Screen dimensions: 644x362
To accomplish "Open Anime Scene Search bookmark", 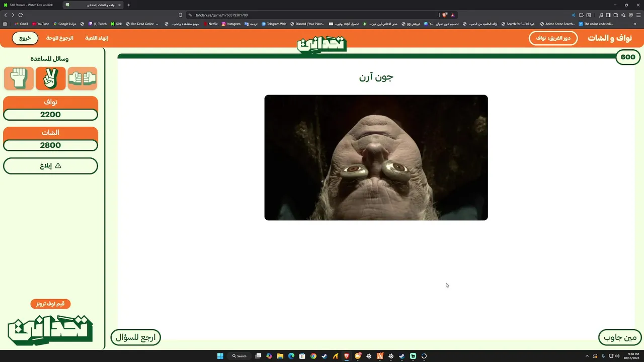I will pos(557,24).
